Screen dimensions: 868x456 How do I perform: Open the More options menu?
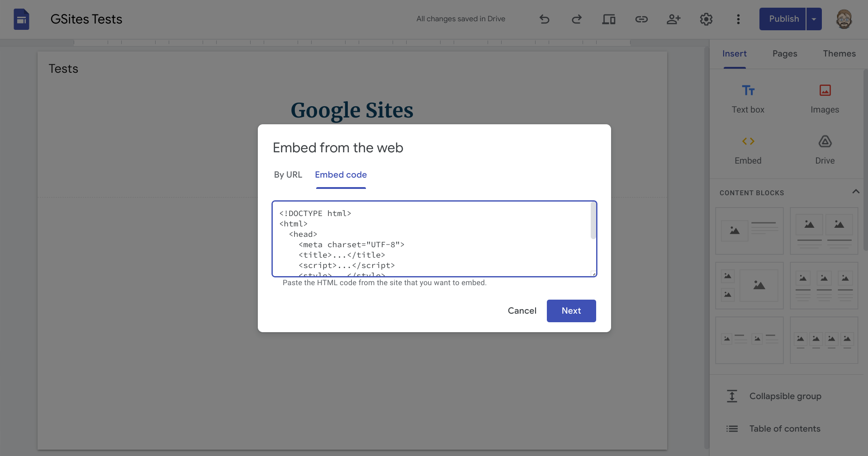click(x=738, y=19)
